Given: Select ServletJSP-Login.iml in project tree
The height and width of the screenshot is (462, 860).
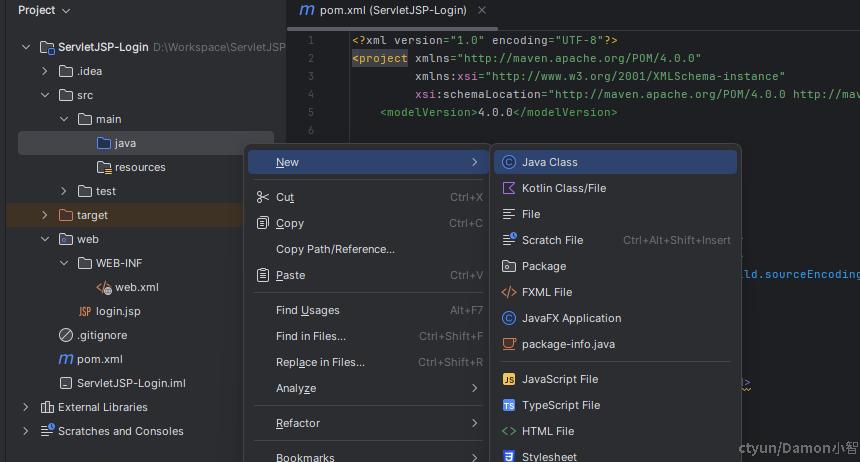Looking at the screenshot, I should click(131, 383).
